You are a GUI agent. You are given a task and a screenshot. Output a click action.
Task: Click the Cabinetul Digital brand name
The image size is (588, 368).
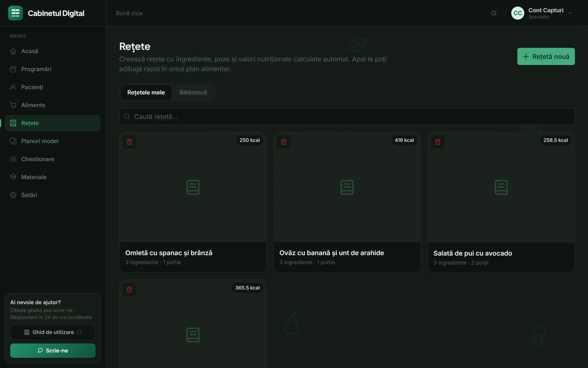pos(56,13)
